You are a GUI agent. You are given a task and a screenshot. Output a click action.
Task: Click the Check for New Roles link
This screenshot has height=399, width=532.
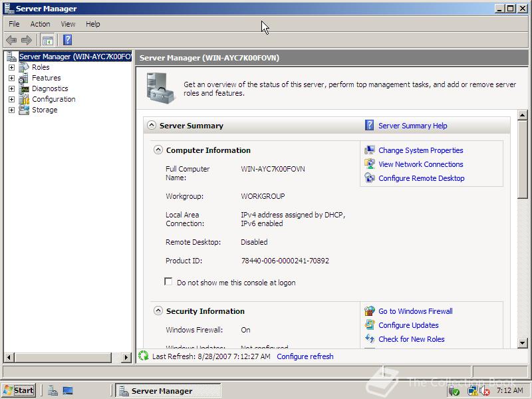coord(411,339)
